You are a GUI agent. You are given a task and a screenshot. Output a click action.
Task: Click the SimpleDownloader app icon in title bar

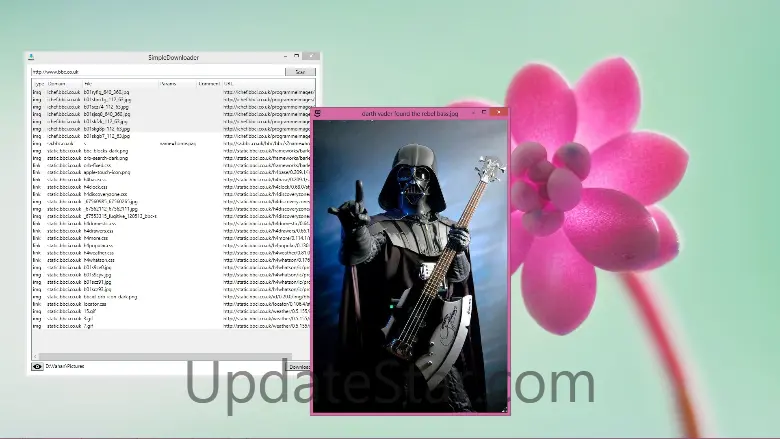point(31,57)
